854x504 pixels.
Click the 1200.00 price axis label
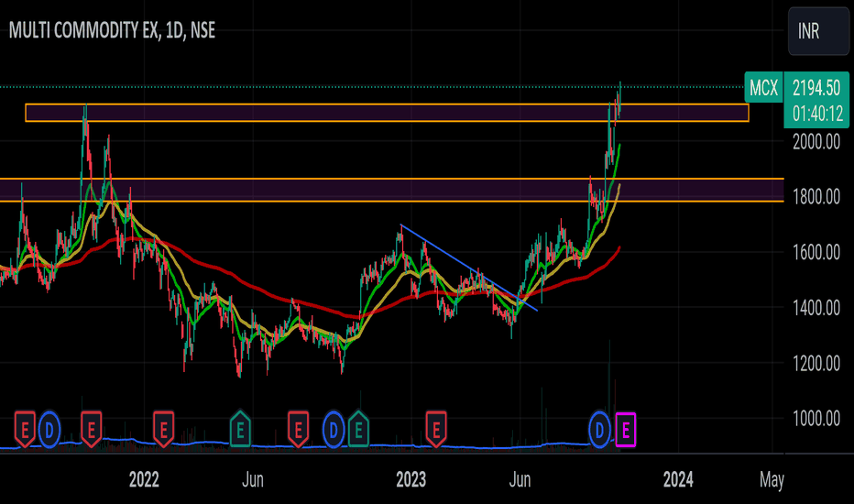[x=816, y=363]
